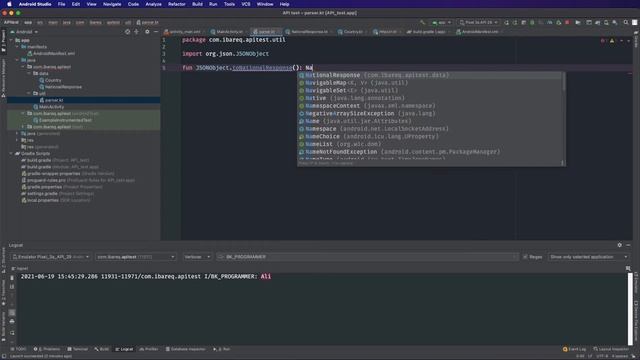Open Show only selected application dropdown
This screenshot has width=640, height=360.
[x=588, y=257]
